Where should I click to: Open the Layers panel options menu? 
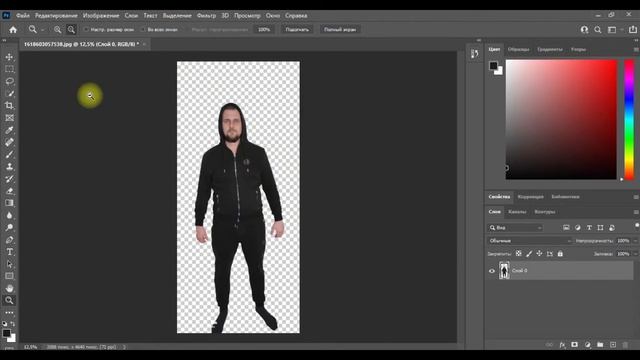636,212
